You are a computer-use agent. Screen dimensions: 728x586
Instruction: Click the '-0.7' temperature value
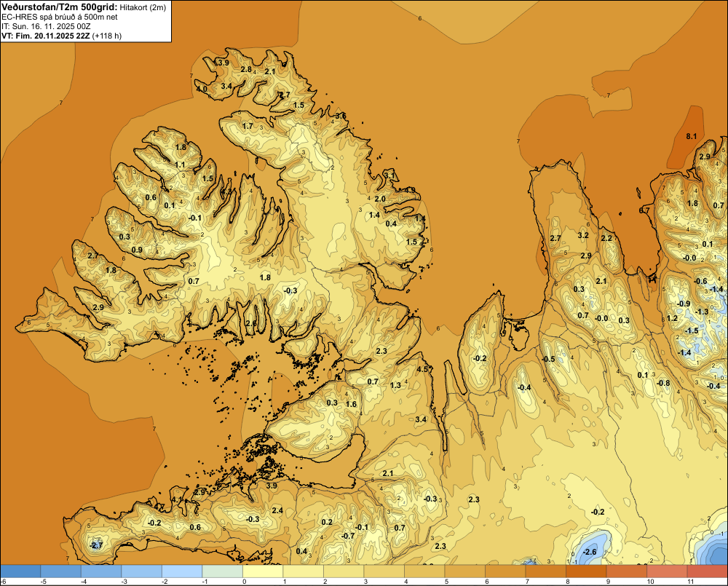(348, 535)
